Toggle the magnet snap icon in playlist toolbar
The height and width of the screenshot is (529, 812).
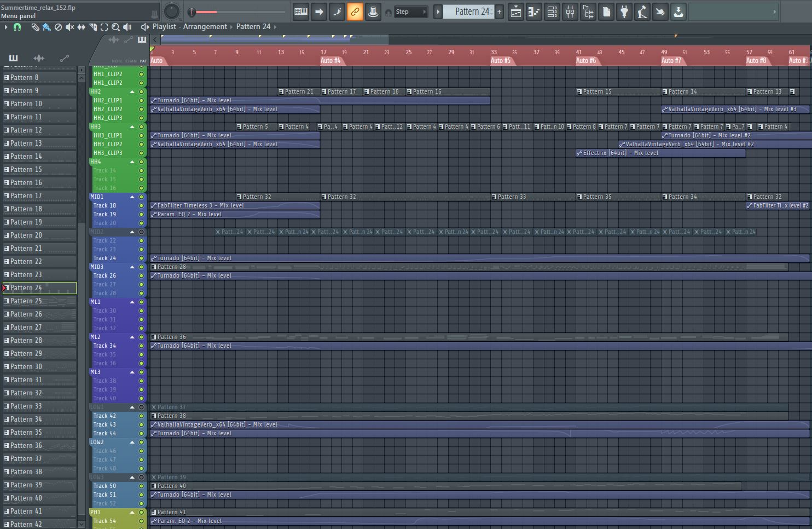(17, 27)
